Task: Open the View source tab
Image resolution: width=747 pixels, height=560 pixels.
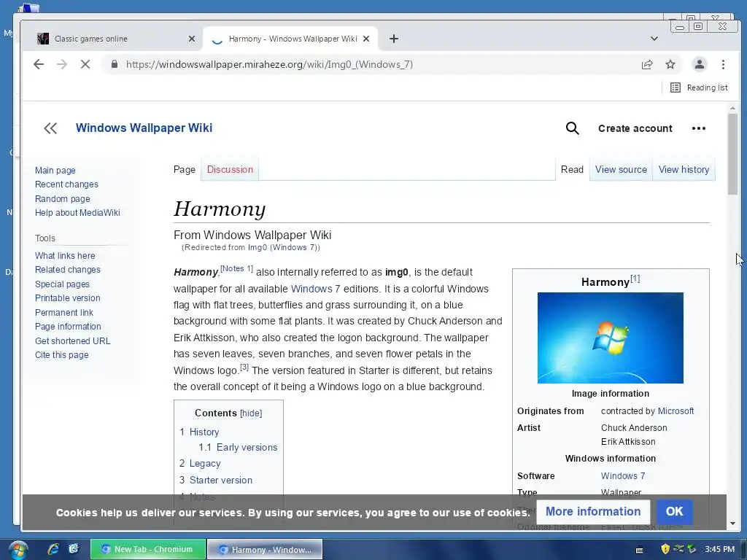Action: pyautogui.click(x=621, y=169)
